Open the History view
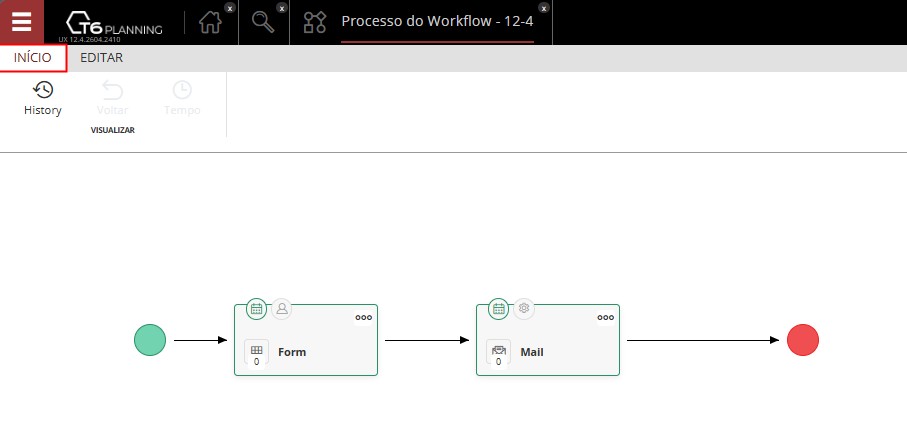The height and width of the screenshot is (444, 907). [x=43, y=98]
